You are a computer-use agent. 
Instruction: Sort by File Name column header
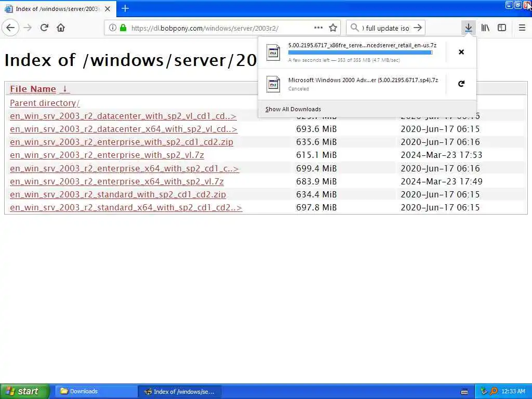[x=33, y=89]
